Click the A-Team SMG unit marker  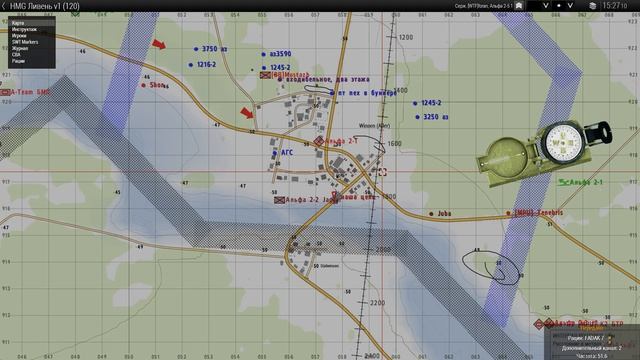tap(5, 93)
